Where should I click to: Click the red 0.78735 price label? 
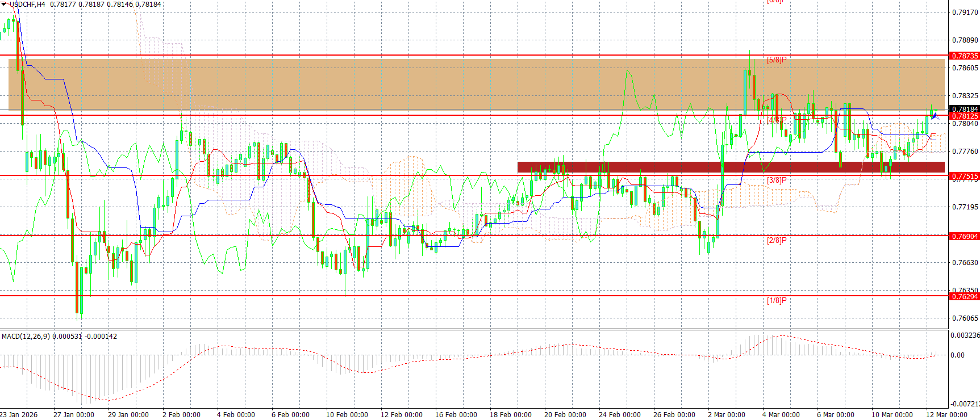(x=965, y=56)
